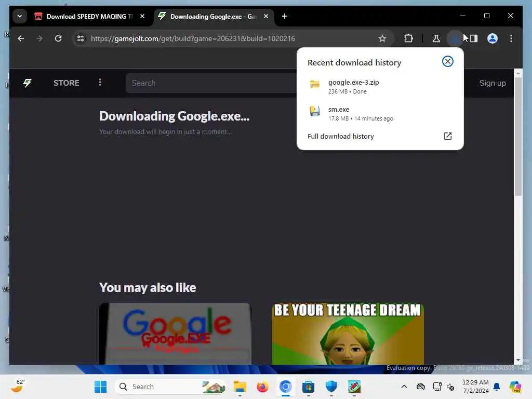Open the tab search dropdown arrow
Viewport: 532px width, 399px height.
20,16
